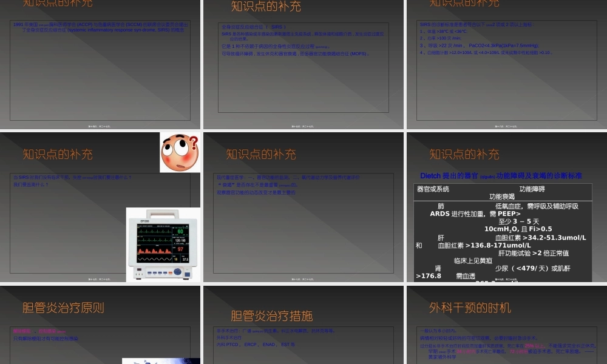Select the ECG waveform display on the monitor picture

click(155, 232)
